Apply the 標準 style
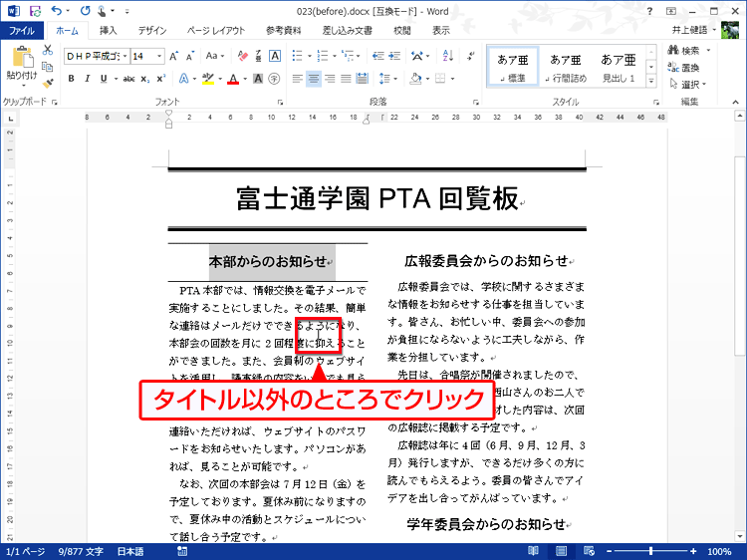The width and height of the screenshot is (747, 560). pos(513,67)
